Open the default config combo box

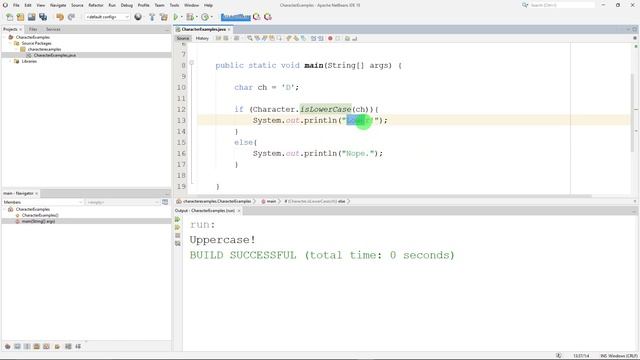(107, 17)
